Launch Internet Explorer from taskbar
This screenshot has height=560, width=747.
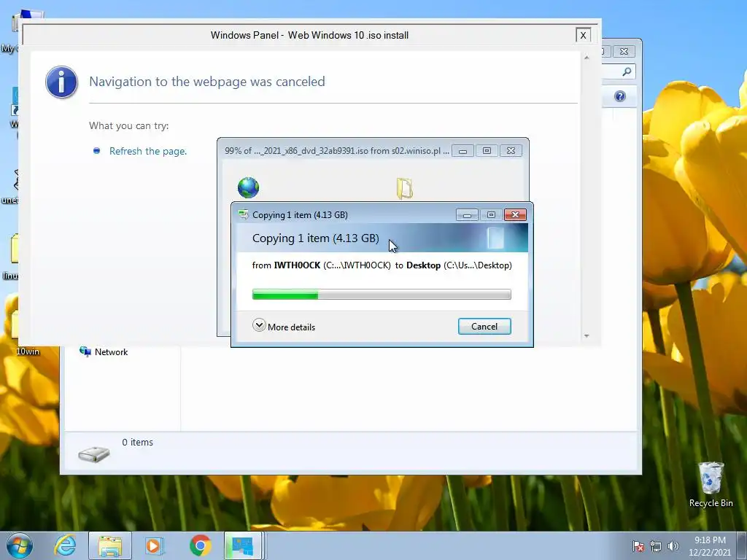[65, 545]
